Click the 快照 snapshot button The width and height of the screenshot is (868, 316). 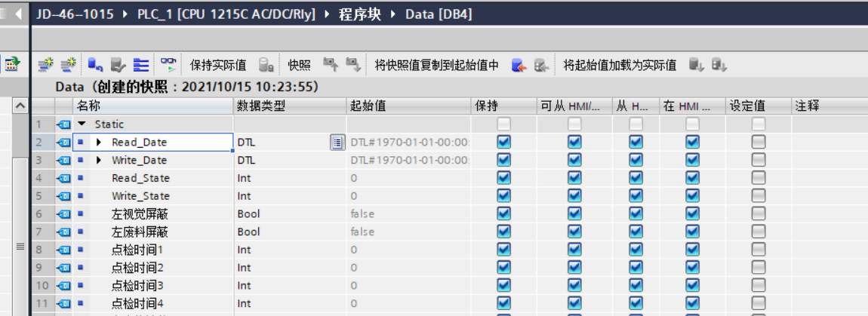click(299, 66)
